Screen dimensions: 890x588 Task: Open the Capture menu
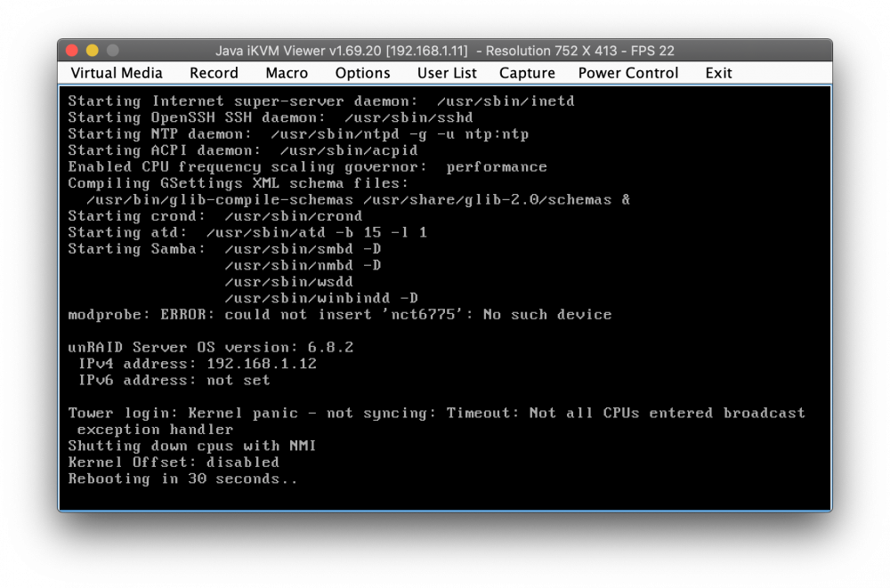tap(527, 73)
